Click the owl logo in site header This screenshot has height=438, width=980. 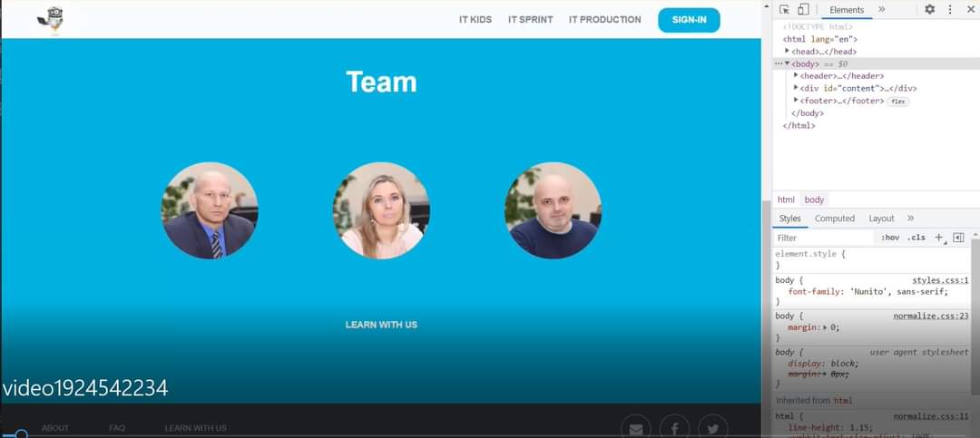point(51,19)
